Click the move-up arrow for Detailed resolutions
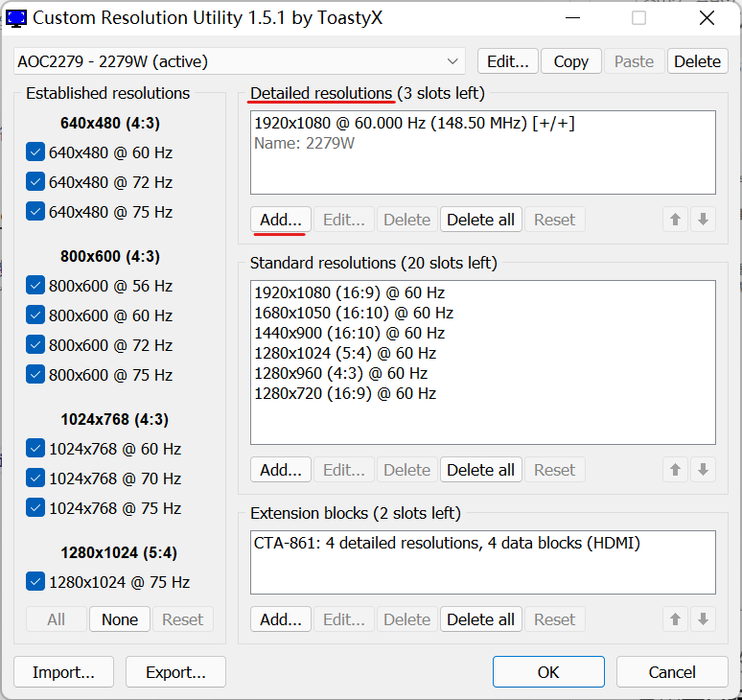 pos(676,220)
